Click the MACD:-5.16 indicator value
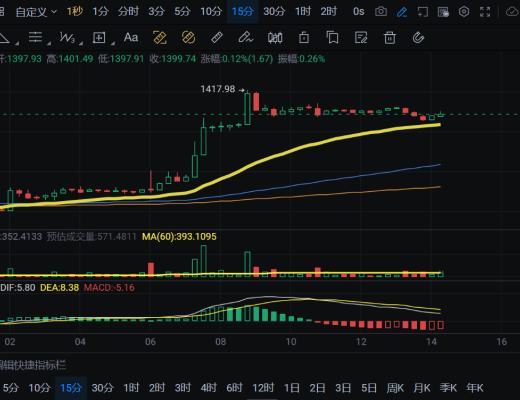The height and width of the screenshot is (400, 520). 109,288
